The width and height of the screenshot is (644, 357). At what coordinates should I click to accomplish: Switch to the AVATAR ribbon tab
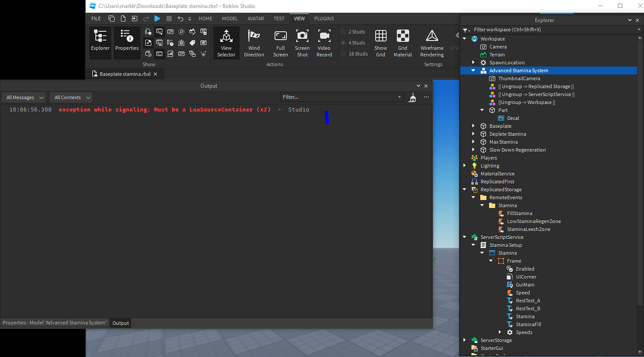pyautogui.click(x=256, y=19)
